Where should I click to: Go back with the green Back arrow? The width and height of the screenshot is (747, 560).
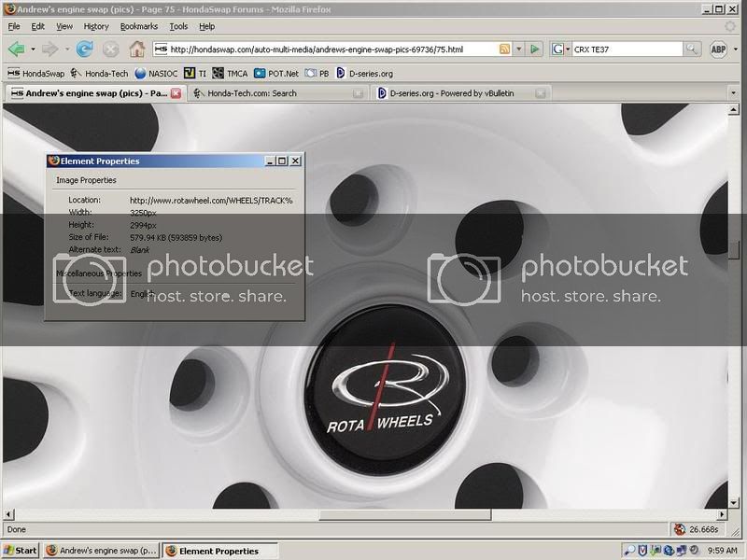tap(17, 49)
